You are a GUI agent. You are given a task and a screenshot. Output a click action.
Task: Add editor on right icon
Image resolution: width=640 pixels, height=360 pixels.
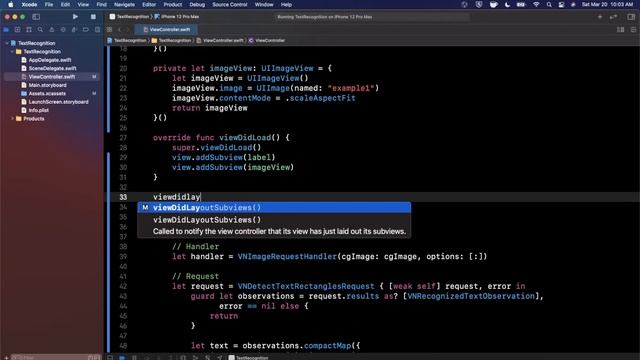(x=633, y=29)
